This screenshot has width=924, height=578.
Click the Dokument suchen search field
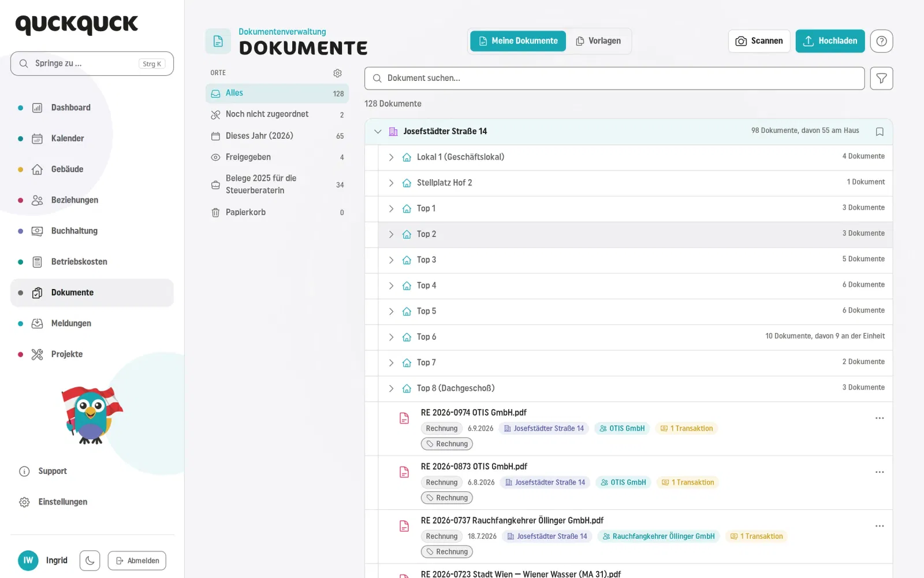coord(614,78)
